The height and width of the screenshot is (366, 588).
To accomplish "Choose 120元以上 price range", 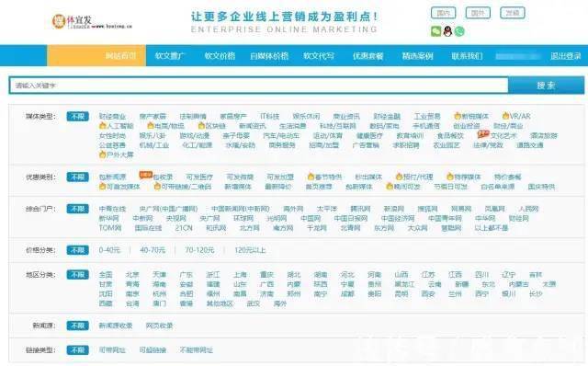I will pyautogui.click(x=250, y=250).
